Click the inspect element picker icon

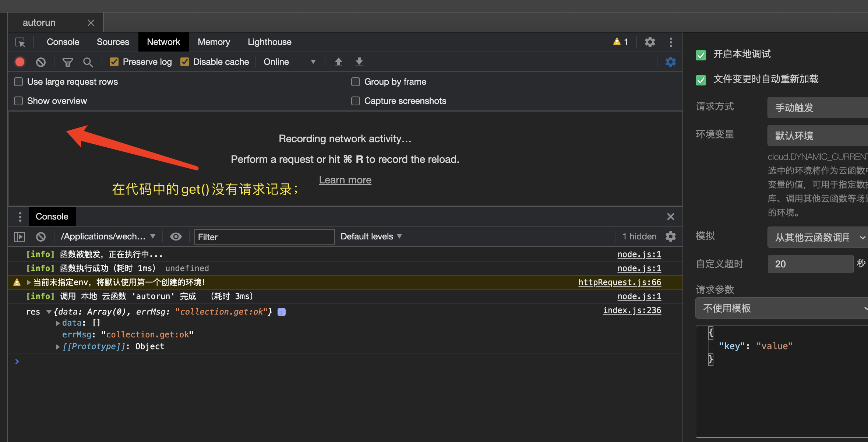[x=20, y=42]
